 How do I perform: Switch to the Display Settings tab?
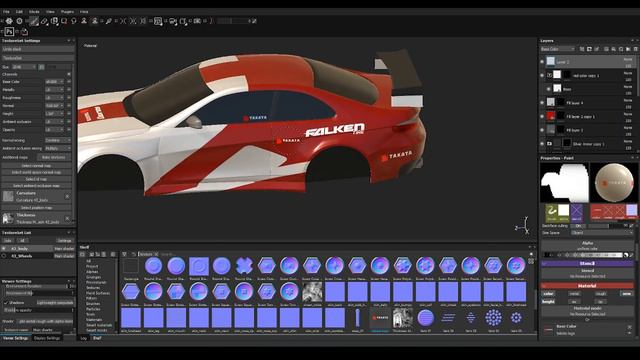(x=47, y=338)
